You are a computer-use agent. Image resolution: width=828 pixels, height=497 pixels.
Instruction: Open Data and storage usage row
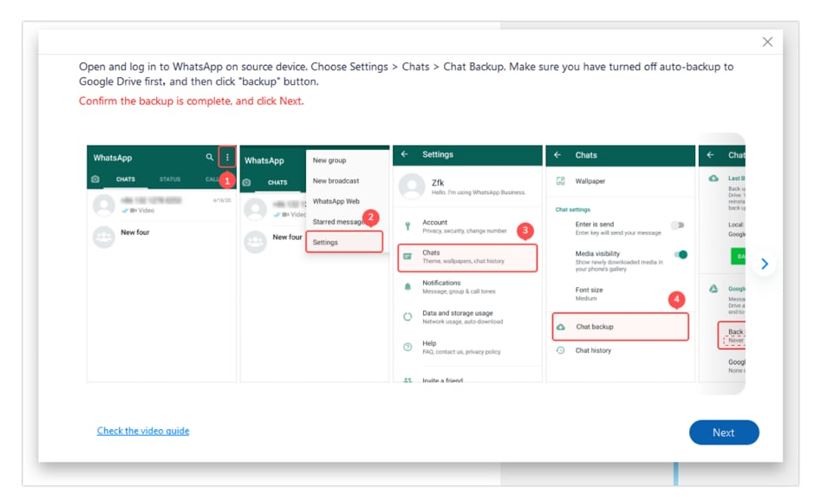point(467,317)
